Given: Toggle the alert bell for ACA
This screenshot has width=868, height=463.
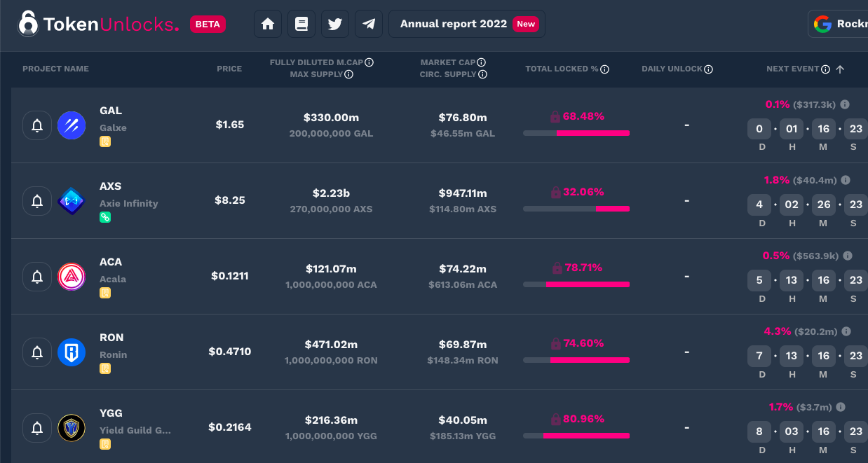Looking at the screenshot, I should 37,277.
